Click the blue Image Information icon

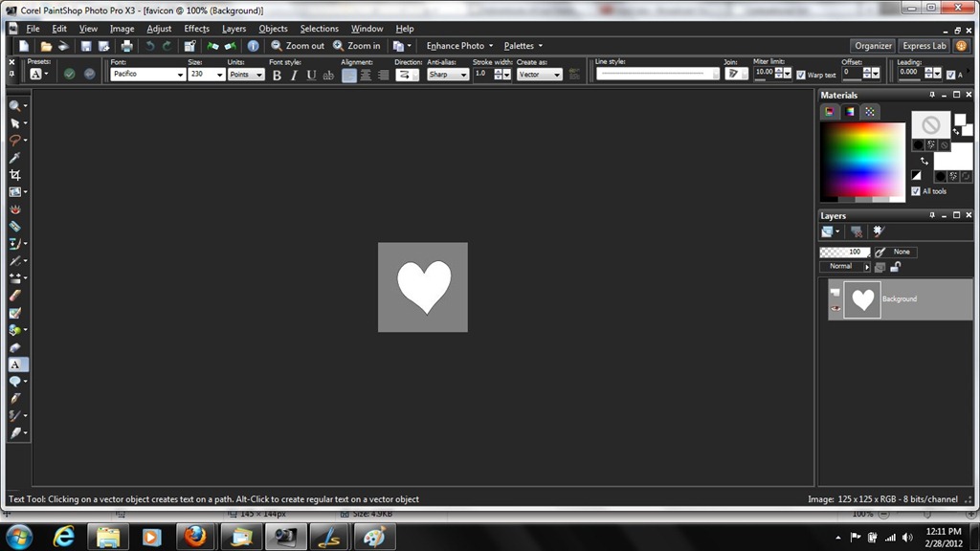click(x=253, y=46)
